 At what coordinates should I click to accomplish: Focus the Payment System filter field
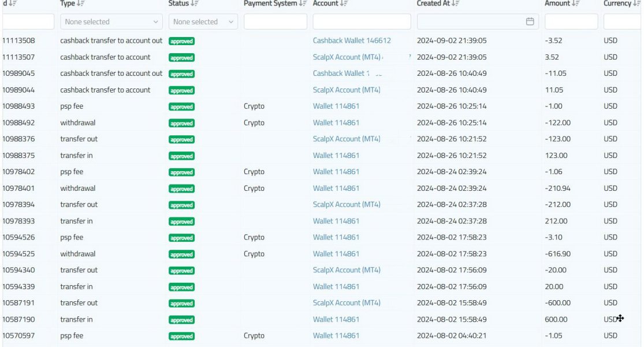coord(276,22)
